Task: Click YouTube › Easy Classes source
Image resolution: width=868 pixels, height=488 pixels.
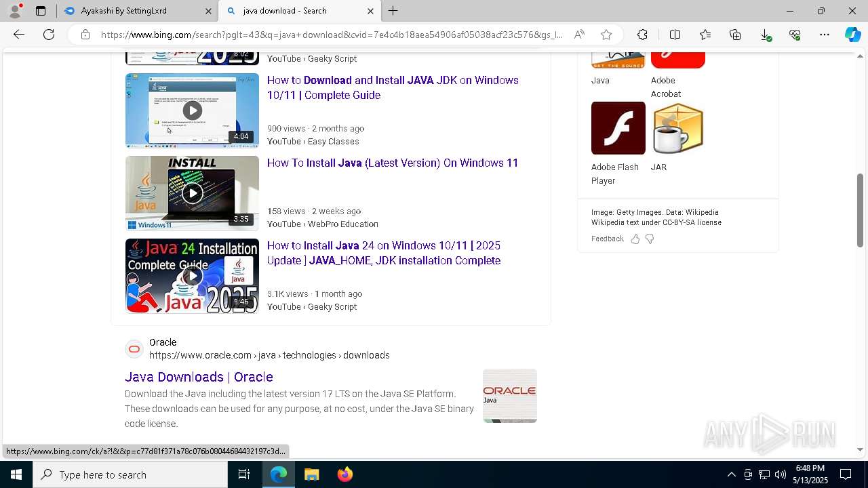Action: pos(313,141)
